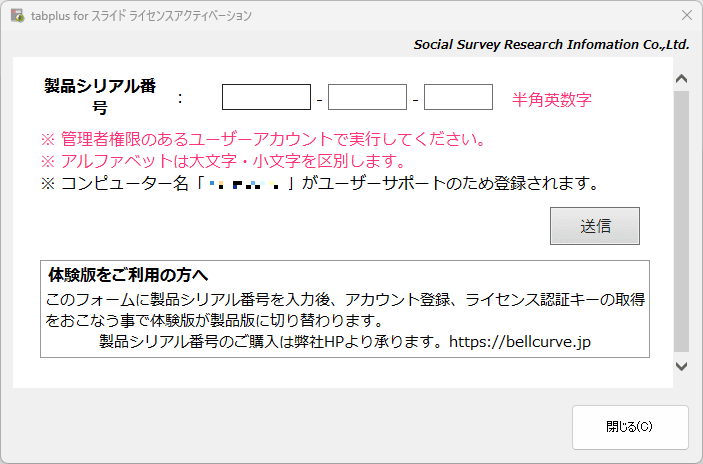Click the middle serial number input box
Image resolution: width=703 pixels, height=464 pixels.
click(x=367, y=97)
